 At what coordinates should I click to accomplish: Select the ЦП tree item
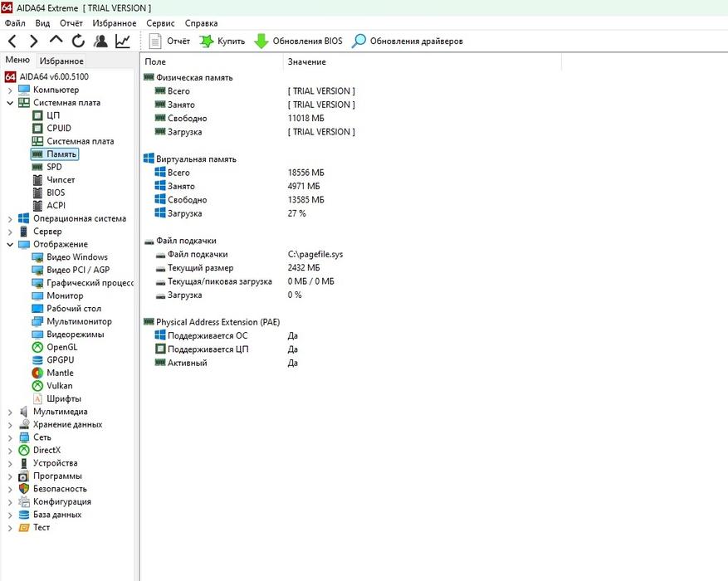point(46,115)
